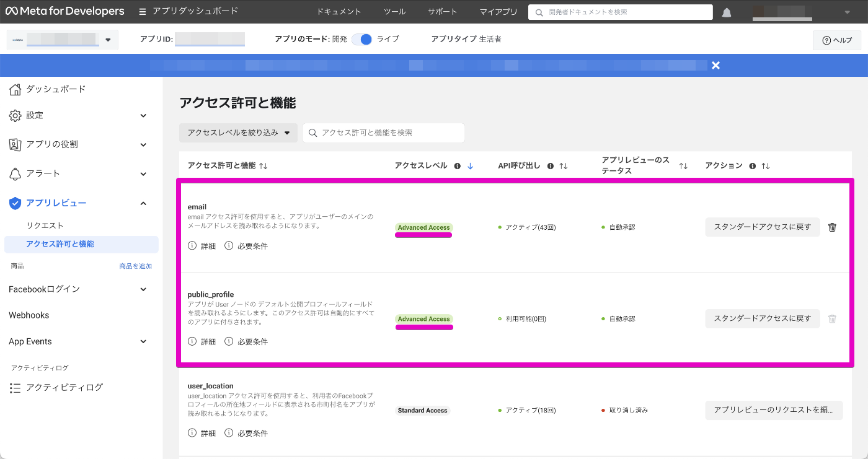Click the ヘルプ button
868x459 pixels.
click(837, 40)
